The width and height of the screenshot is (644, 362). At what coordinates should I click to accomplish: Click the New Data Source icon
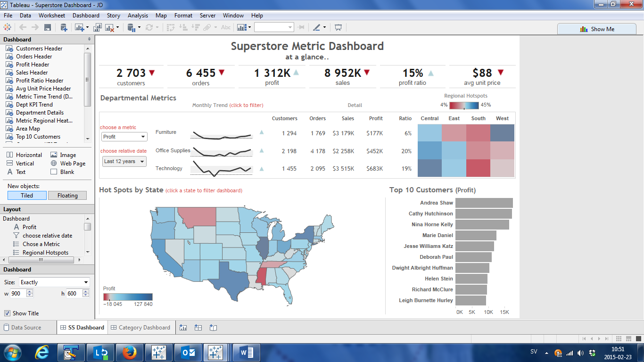(x=64, y=27)
